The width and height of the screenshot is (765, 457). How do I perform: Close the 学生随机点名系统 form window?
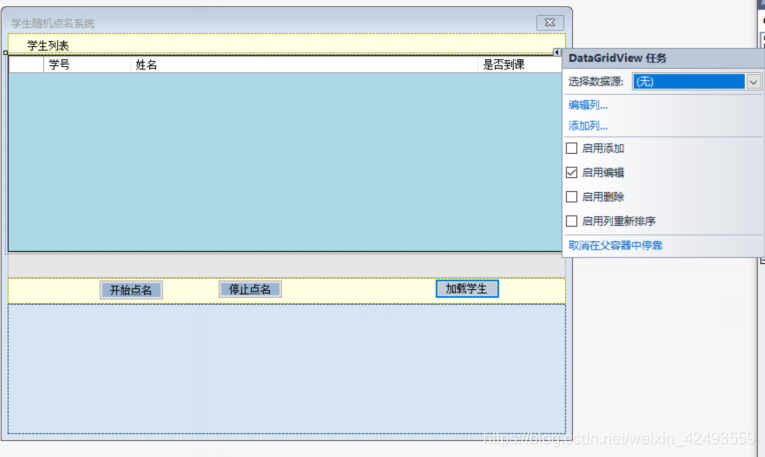click(x=550, y=22)
